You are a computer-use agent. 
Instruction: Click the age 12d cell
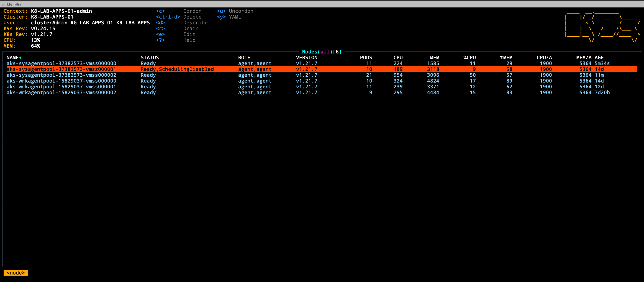(599, 87)
